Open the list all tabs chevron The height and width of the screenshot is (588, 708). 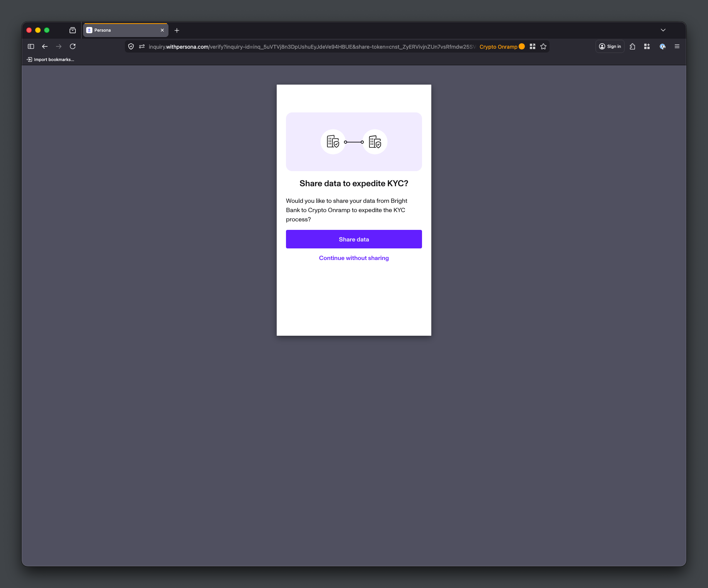(x=663, y=30)
